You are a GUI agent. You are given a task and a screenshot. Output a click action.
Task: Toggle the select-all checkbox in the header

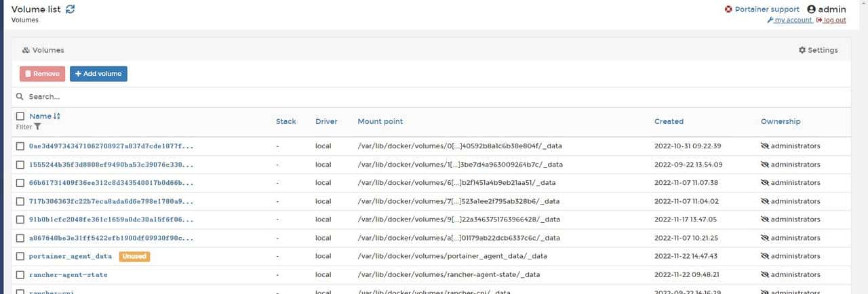[x=20, y=117]
